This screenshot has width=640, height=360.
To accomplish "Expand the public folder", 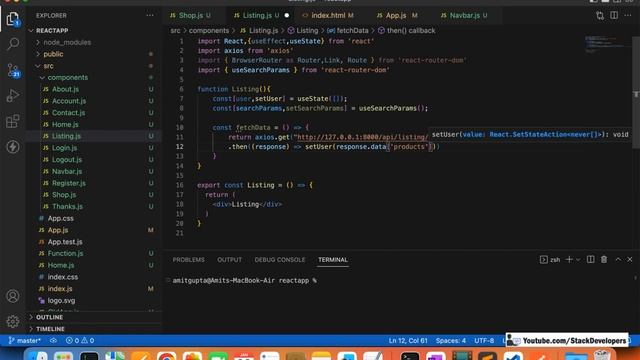I will (53, 54).
